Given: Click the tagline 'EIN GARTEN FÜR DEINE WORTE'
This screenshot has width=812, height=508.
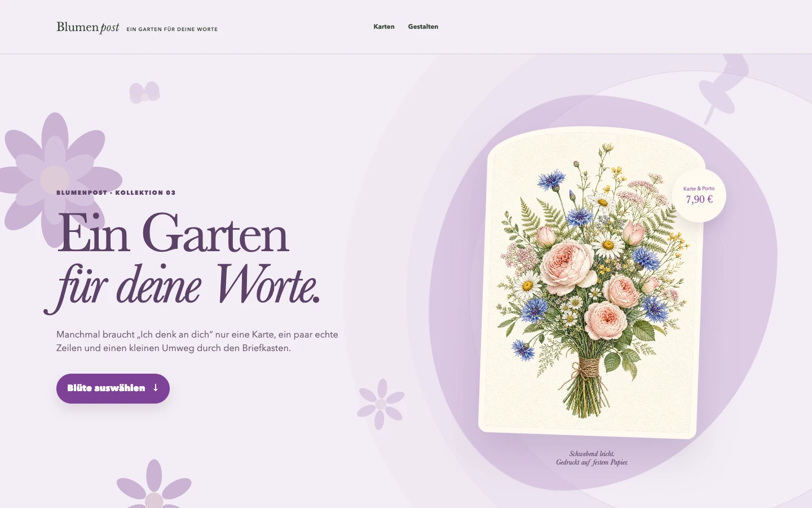Looking at the screenshot, I should [x=172, y=29].
